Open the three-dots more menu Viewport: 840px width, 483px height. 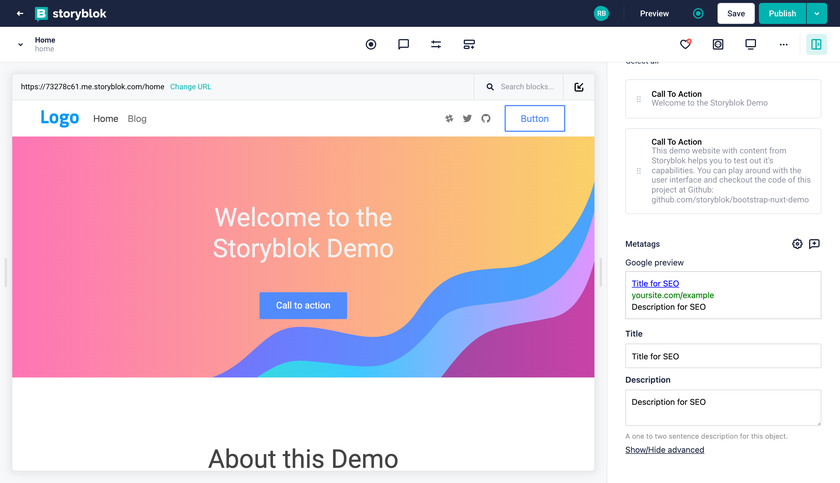[783, 44]
